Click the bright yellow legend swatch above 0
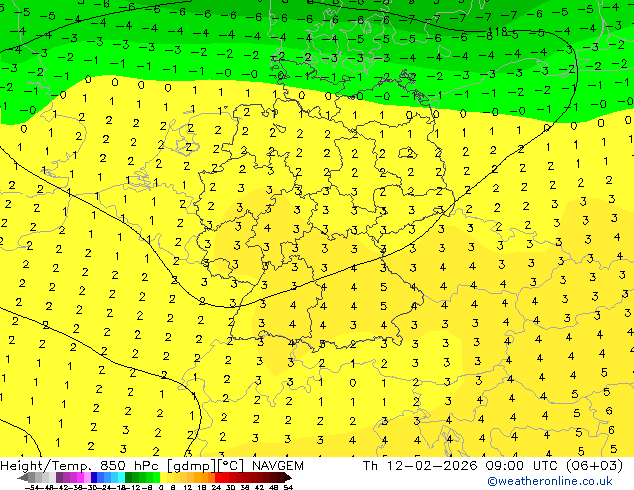The image size is (634, 490). [163, 478]
